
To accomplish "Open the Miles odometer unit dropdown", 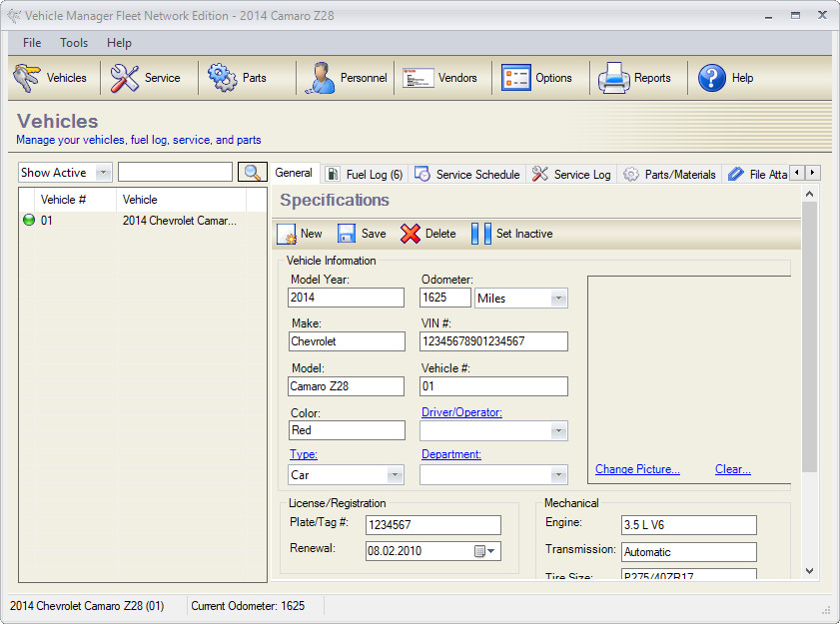I will [x=558, y=299].
